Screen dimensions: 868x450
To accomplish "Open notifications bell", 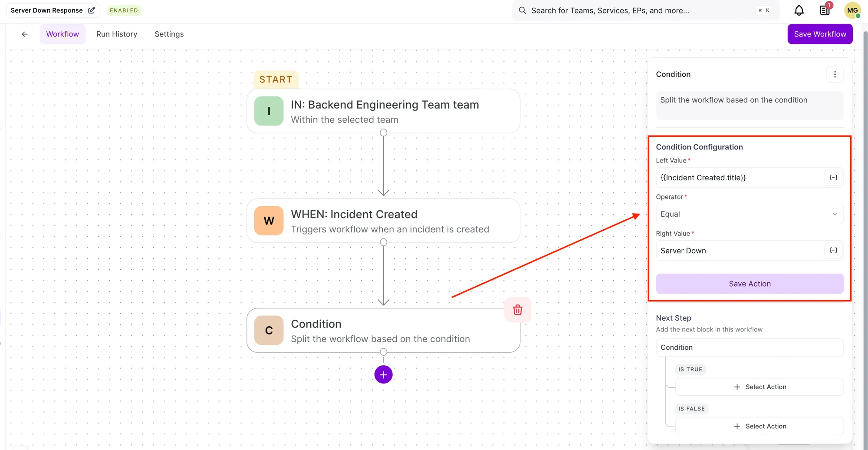I will [799, 10].
